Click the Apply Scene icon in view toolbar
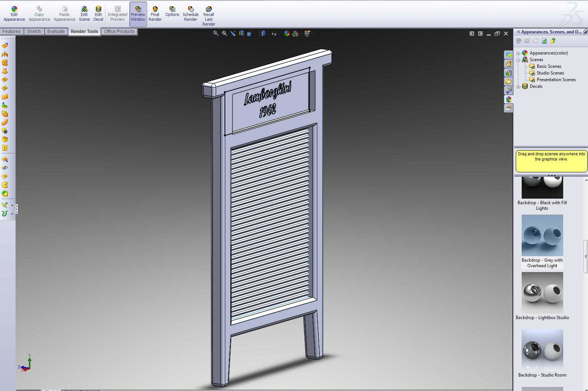 (x=295, y=33)
